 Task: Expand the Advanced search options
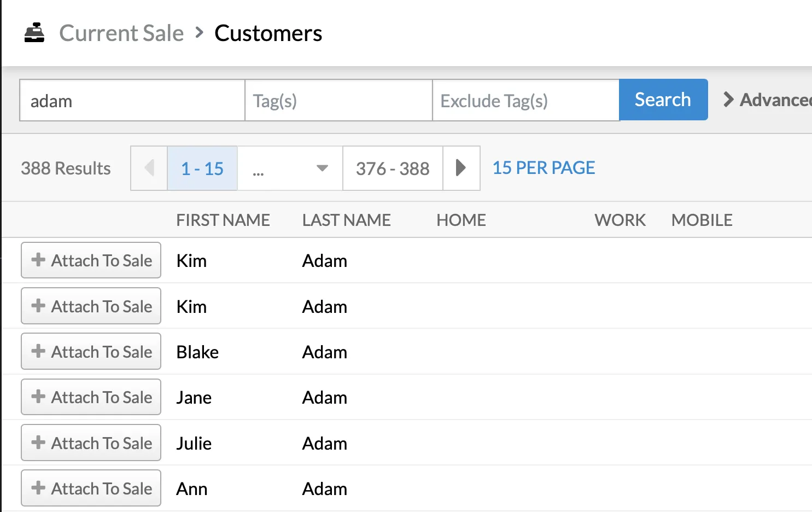[768, 100]
